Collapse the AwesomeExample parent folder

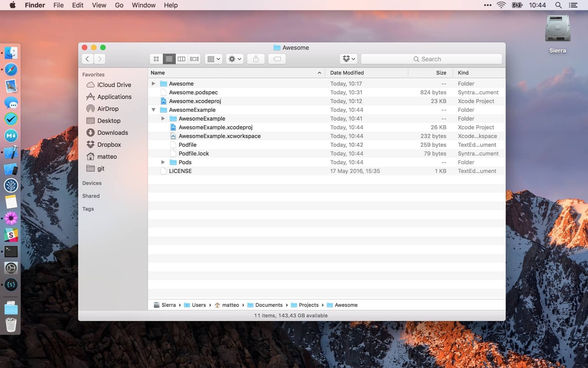[x=154, y=110]
